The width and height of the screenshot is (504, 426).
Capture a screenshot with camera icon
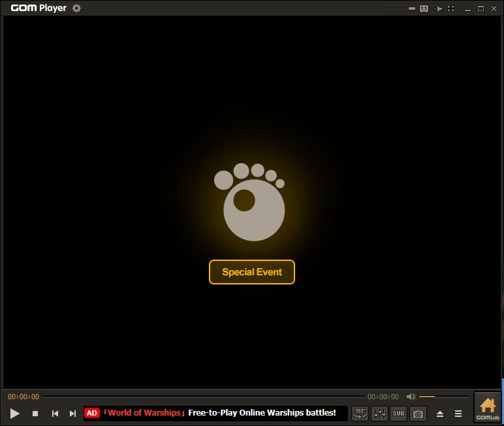(x=418, y=414)
